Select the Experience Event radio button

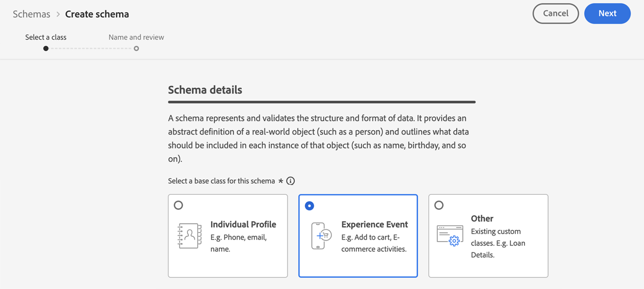click(x=309, y=206)
